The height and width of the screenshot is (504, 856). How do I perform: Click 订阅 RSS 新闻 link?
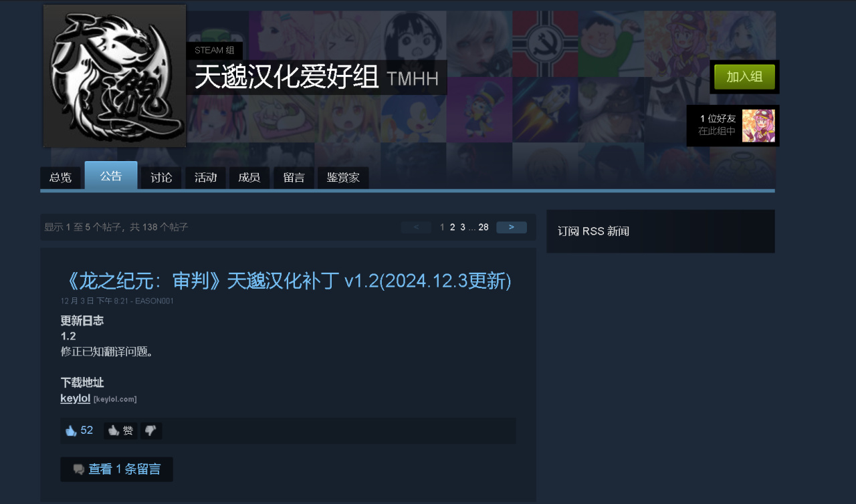(x=593, y=231)
